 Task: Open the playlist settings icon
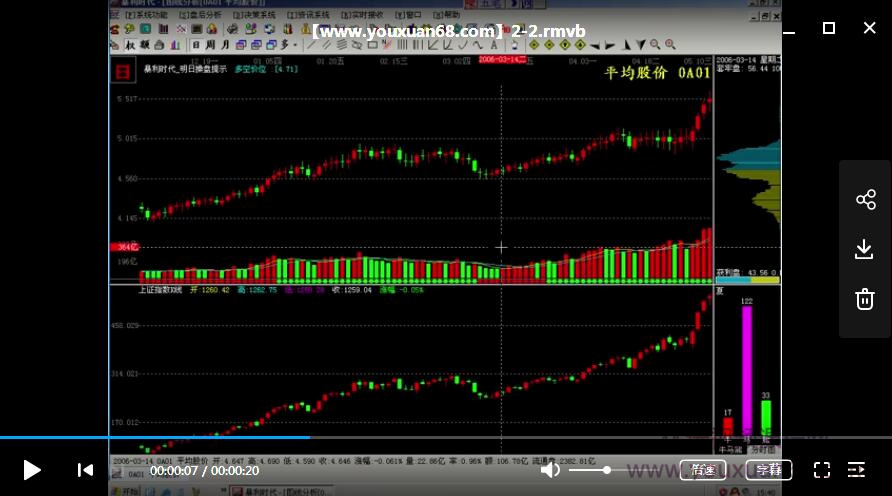coord(856,470)
